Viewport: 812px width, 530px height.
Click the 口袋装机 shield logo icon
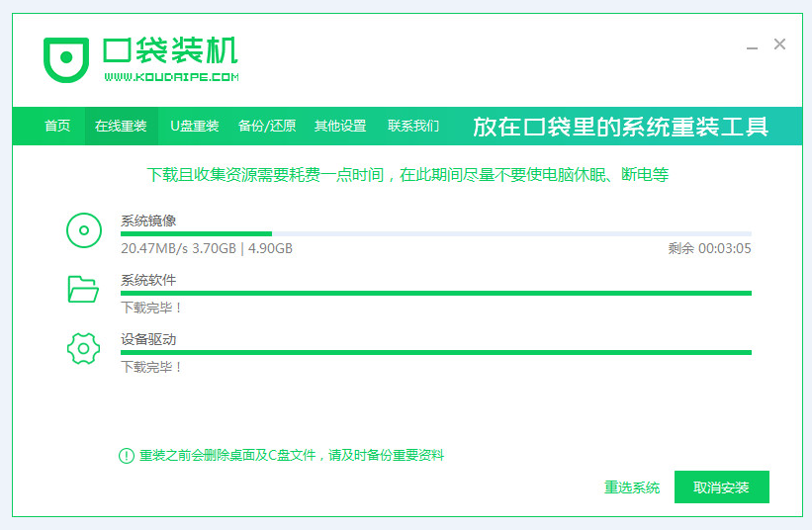point(65,59)
